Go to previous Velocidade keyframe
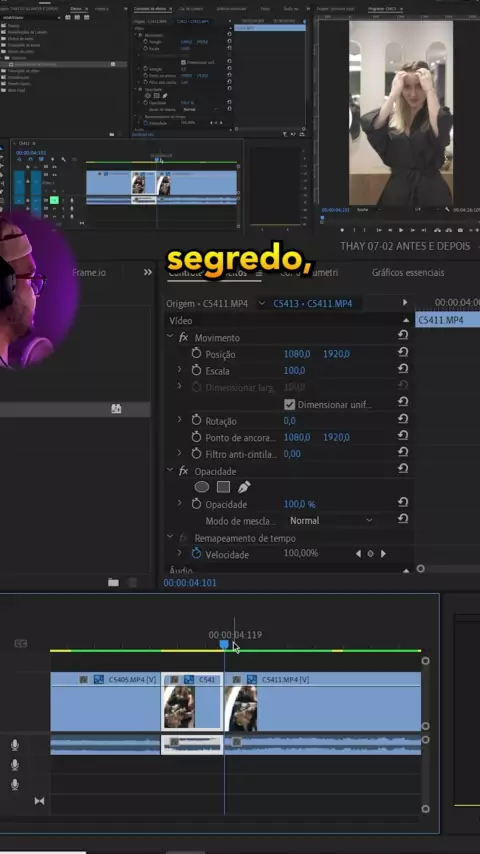 point(358,554)
